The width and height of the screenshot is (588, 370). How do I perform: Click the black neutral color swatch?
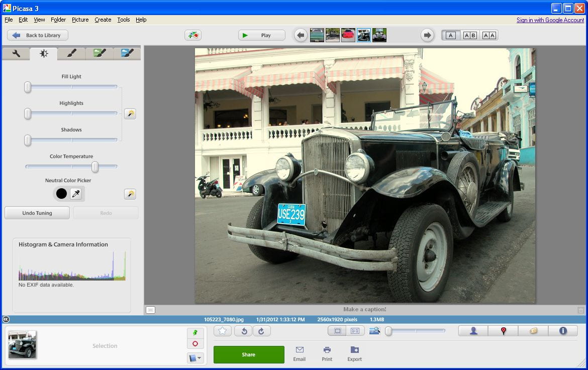click(x=61, y=194)
